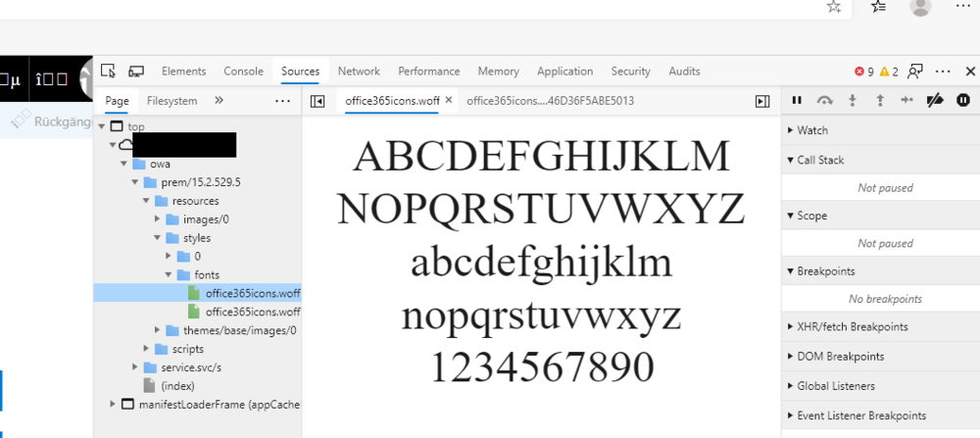Switch to the Network tab
This screenshot has width=980, height=438.
[359, 72]
